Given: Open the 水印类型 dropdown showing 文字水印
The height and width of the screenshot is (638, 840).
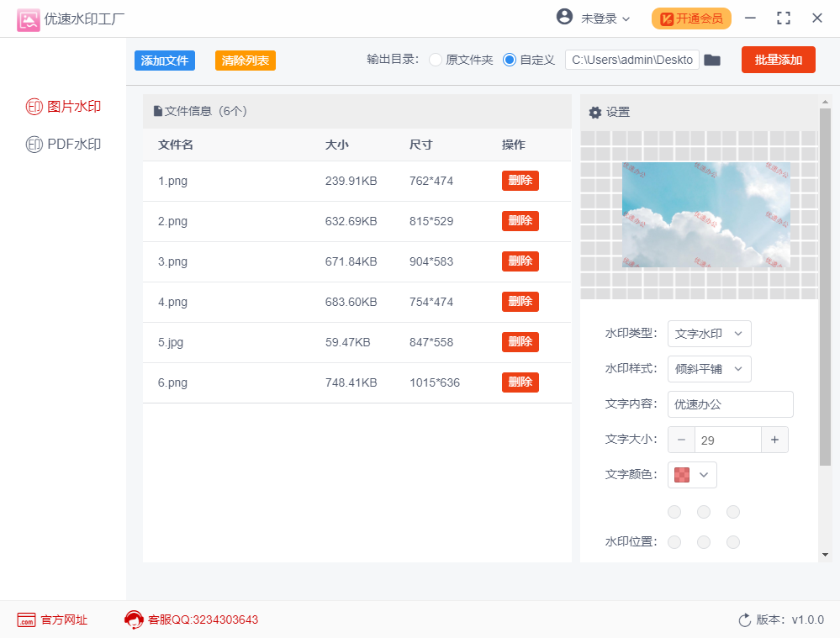Looking at the screenshot, I should 707,334.
